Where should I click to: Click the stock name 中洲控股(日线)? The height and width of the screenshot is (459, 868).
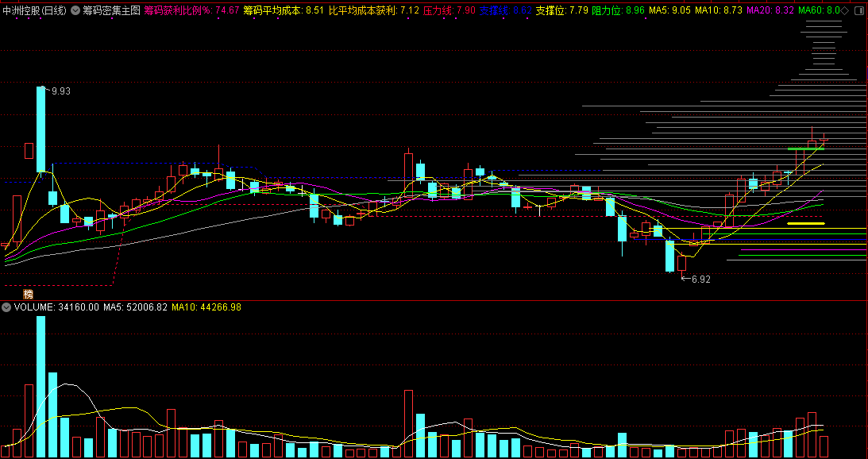click(x=34, y=10)
